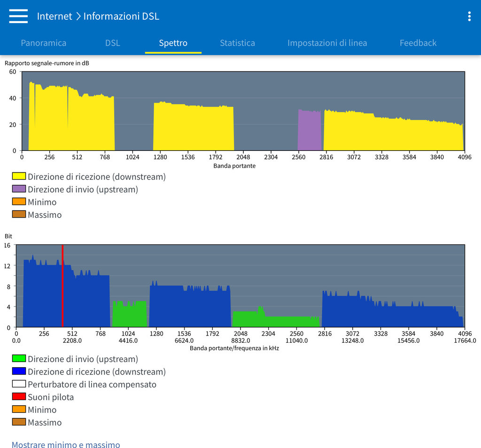Switch to the DSL tab
Screen dimensions: 481x448
[113, 43]
